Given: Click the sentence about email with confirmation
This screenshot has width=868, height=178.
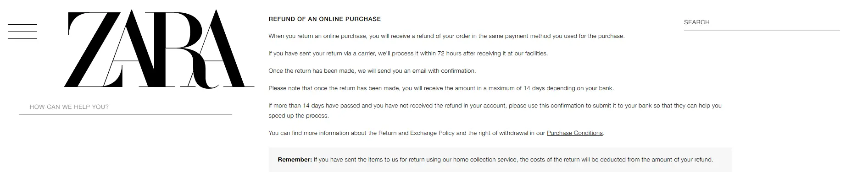Looking at the screenshot, I should [372, 71].
